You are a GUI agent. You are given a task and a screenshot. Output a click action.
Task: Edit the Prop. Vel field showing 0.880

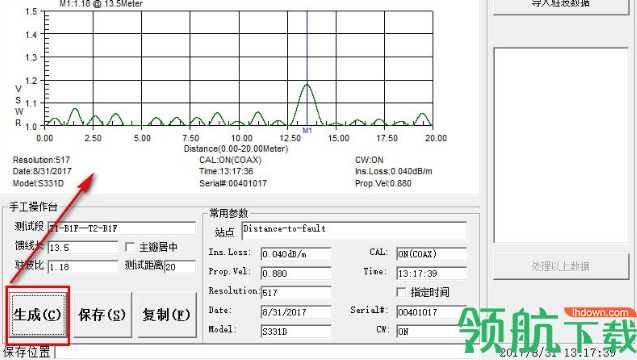[296, 273]
